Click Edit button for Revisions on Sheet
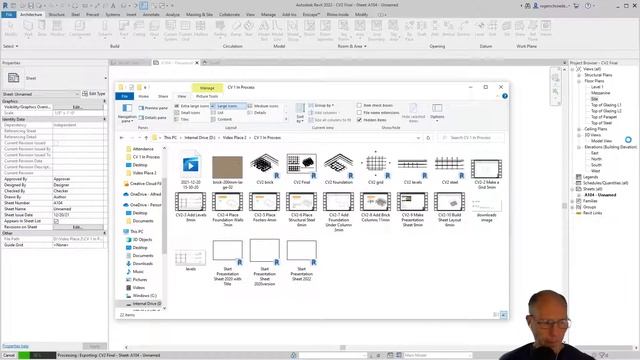The height and width of the screenshot is (360, 640). tap(78, 227)
